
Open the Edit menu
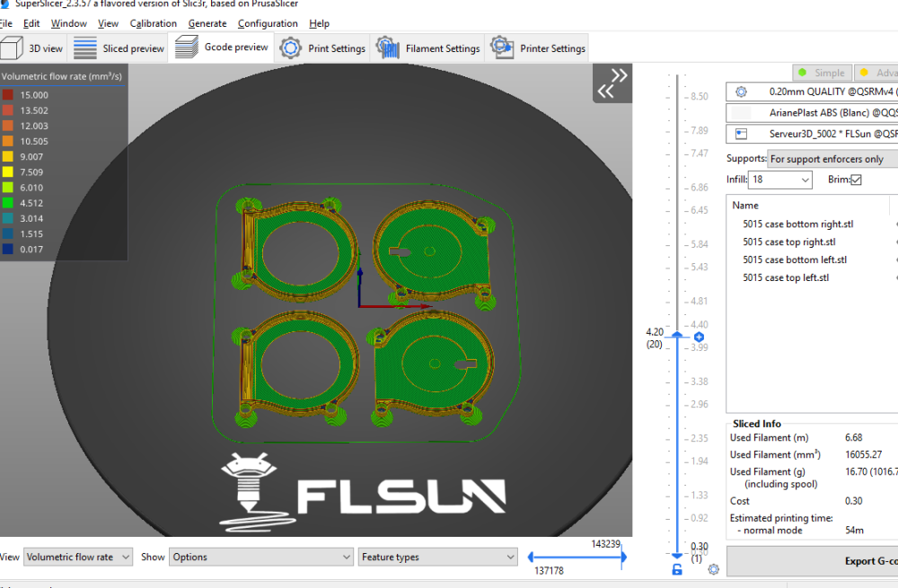[x=31, y=23]
